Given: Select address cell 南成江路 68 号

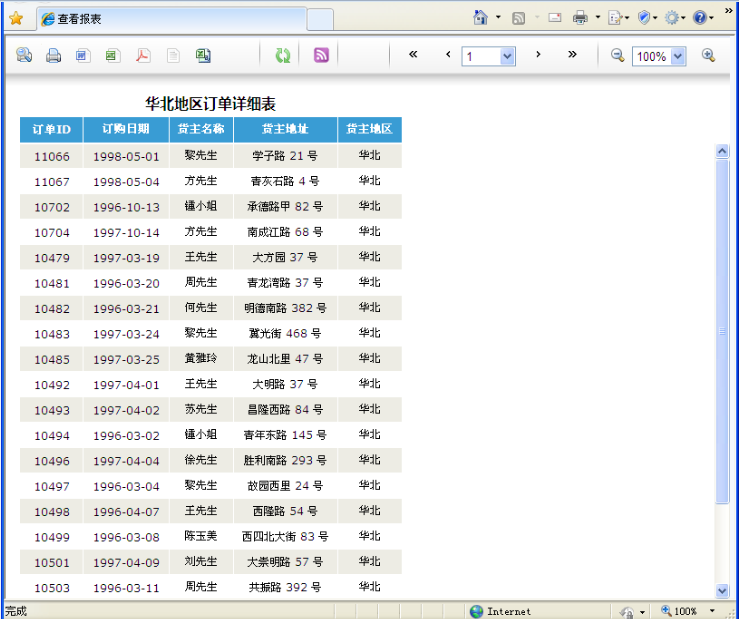Looking at the screenshot, I should tap(285, 232).
